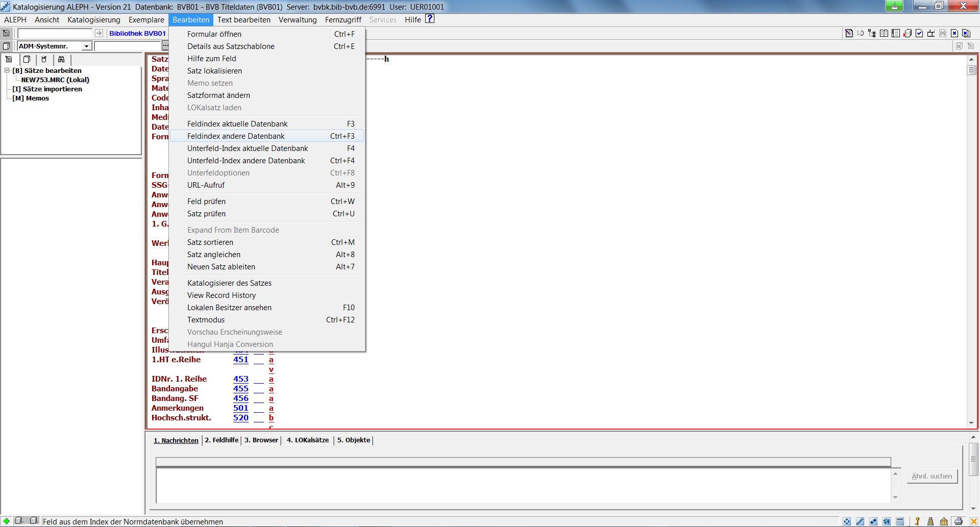
Task: Click the 'Ähnl. suchen' button
Action: [932, 476]
